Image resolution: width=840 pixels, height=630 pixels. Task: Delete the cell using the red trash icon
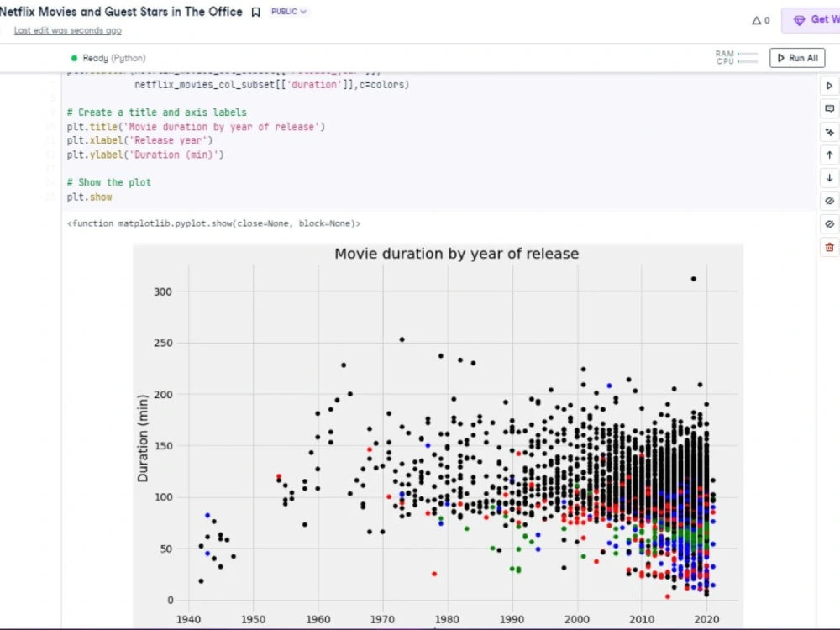point(829,247)
